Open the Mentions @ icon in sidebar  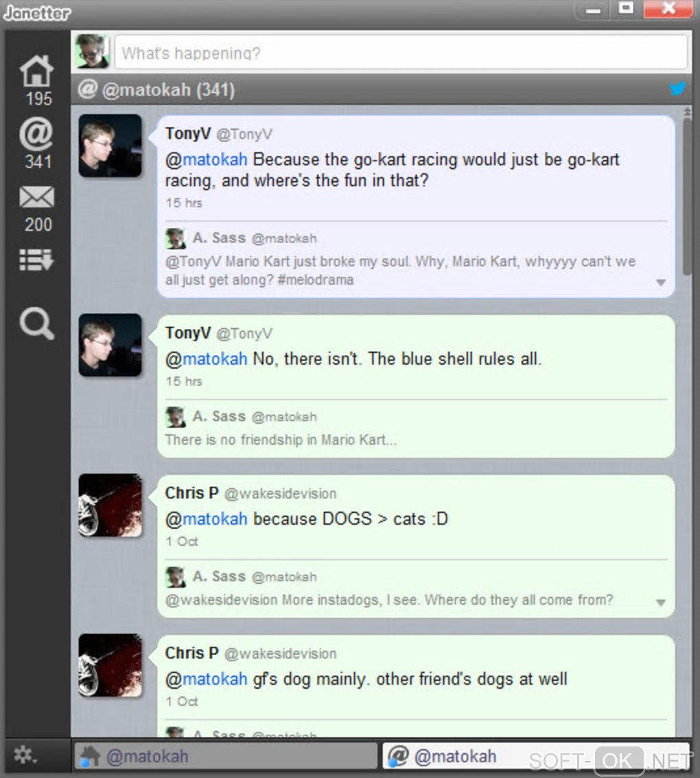point(36,133)
